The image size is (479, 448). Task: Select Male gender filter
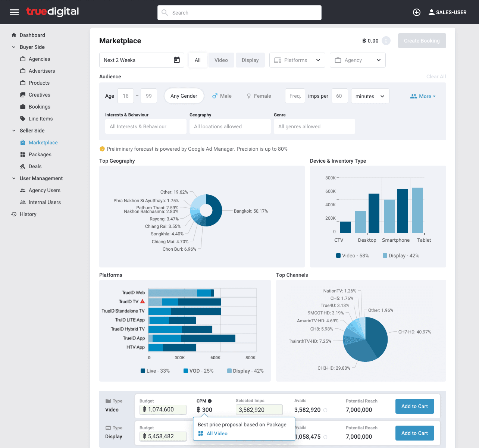pos(222,96)
